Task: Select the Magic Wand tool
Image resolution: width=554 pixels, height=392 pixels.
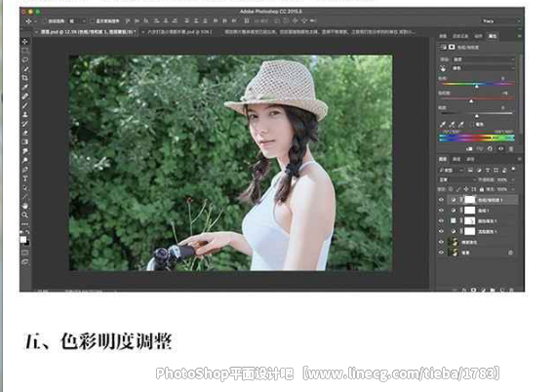Action: tap(24, 69)
